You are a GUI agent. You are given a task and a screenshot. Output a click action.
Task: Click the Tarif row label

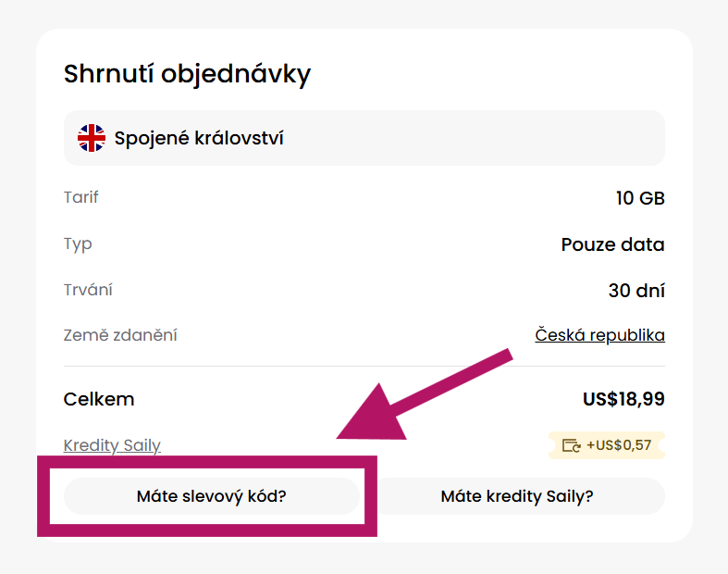click(81, 197)
